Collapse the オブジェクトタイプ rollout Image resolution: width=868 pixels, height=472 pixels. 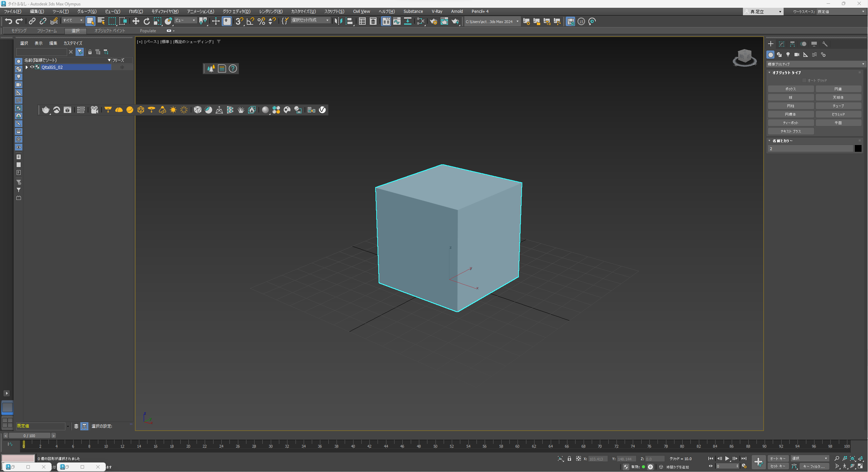[770, 73]
